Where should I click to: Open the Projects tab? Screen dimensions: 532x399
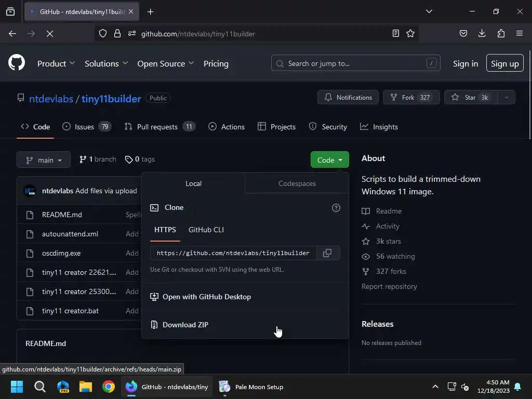[276, 127]
